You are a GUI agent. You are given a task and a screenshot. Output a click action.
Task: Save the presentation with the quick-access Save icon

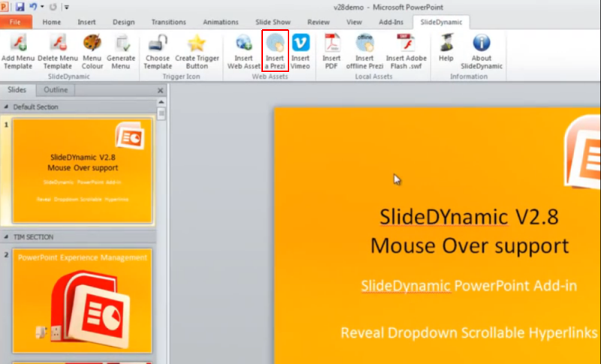(x=20, y=7)
